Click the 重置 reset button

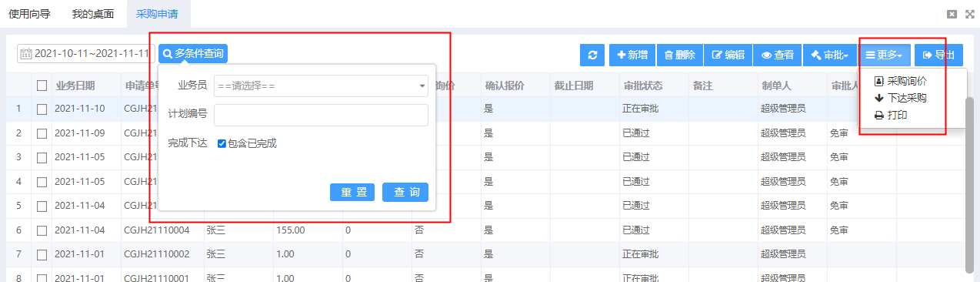tap(352, 192)
